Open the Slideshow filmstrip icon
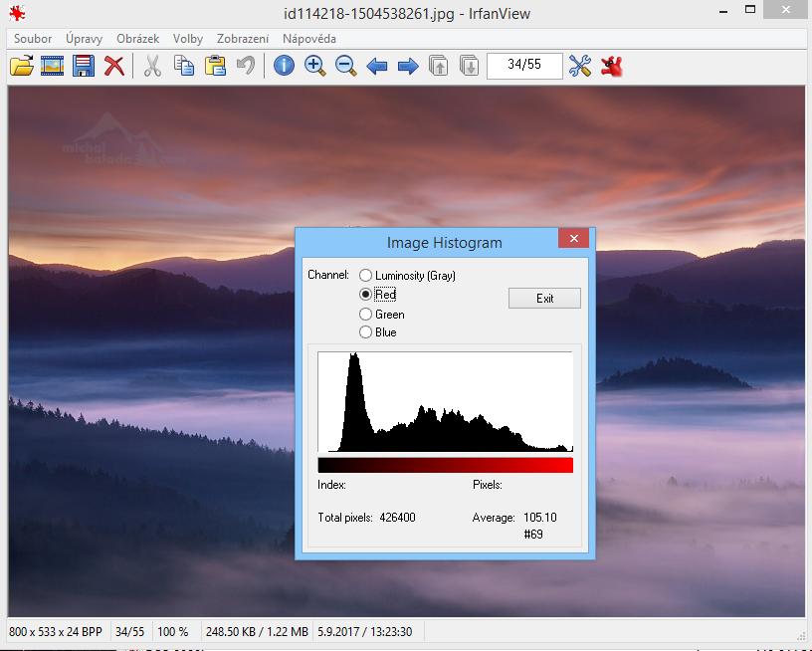Viewport: 812px width, 651px height. pos(53,66)
